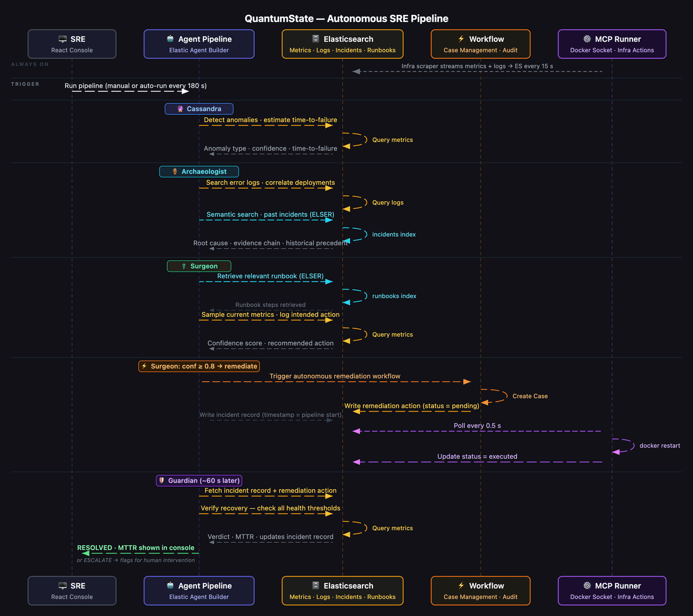The width and height of the screenshot is (693, 616).
Task: Click the DNA icon on the Surgeon label
Action: 183,266
